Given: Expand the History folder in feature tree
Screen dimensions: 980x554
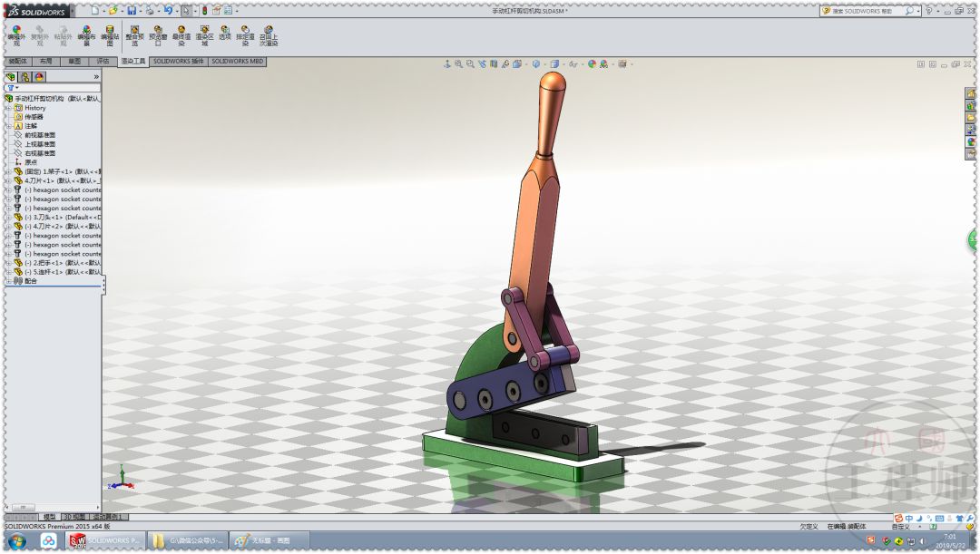Looking at the screenshot, I should click(9, 107).
